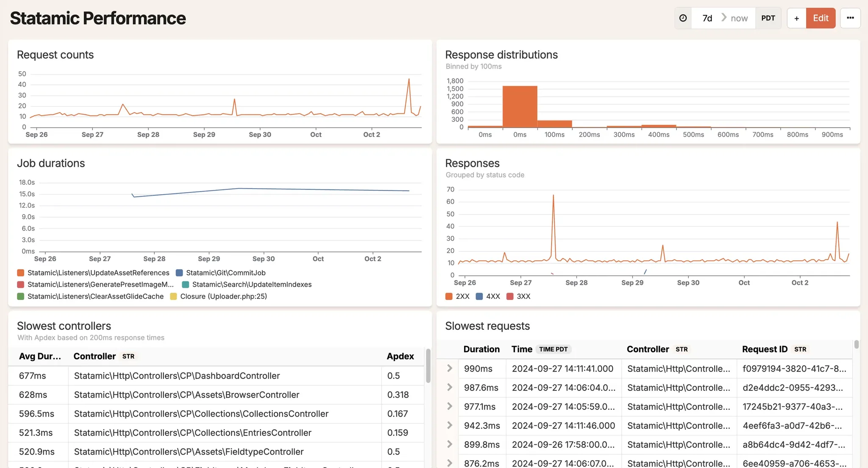Expand the 987.6ms request row
This screenshot has height=468, width=868.
click(x=449, y=387)
